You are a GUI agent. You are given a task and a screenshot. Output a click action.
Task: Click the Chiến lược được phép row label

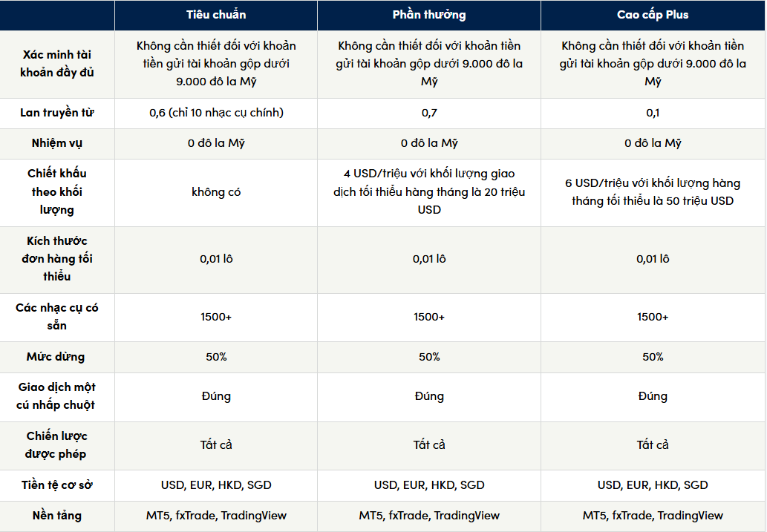pos(57,445)
